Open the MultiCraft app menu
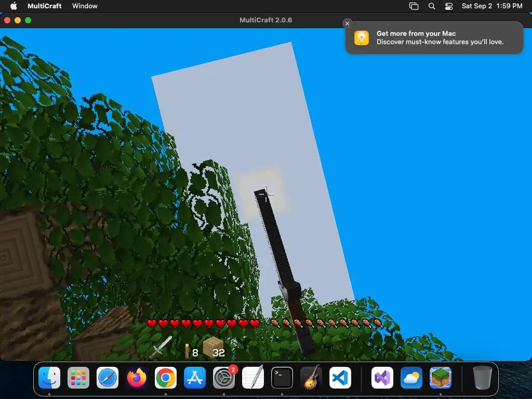532x399 pixels. pos(45,6)
